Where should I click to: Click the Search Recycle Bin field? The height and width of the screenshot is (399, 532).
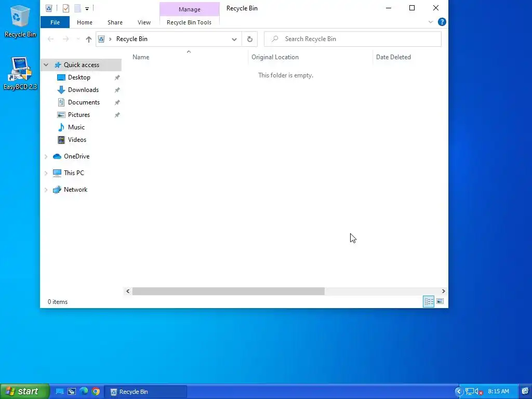tap(353, 39)
